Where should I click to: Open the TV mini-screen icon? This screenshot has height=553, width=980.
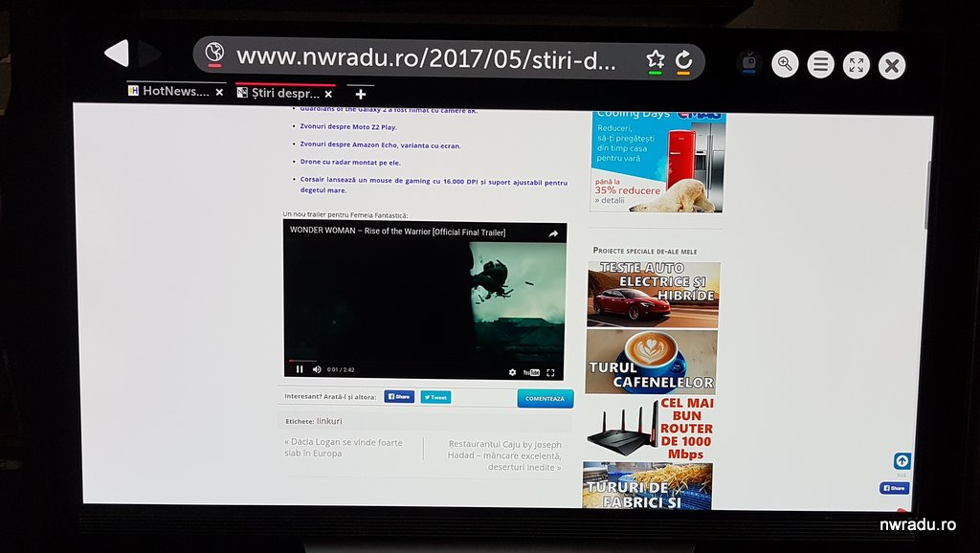[749, 63]
